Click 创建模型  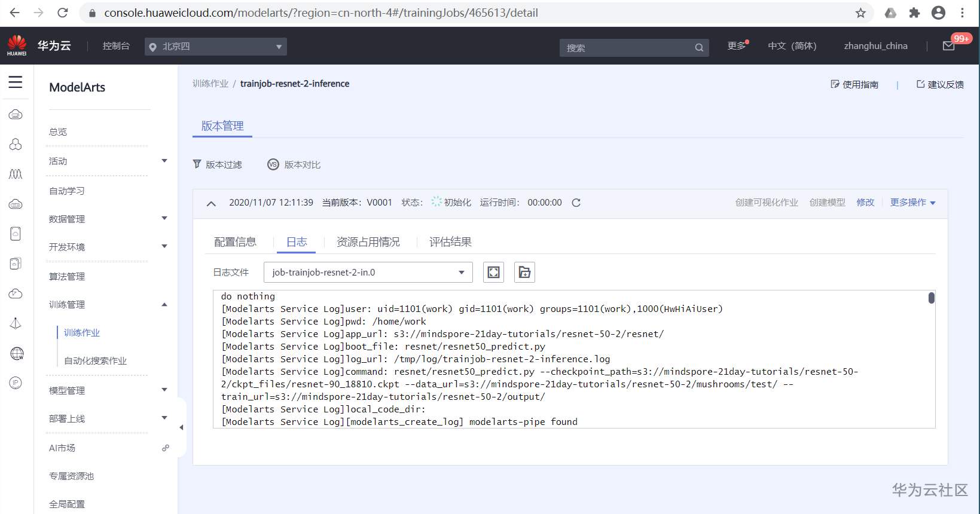tap(827, 203)
